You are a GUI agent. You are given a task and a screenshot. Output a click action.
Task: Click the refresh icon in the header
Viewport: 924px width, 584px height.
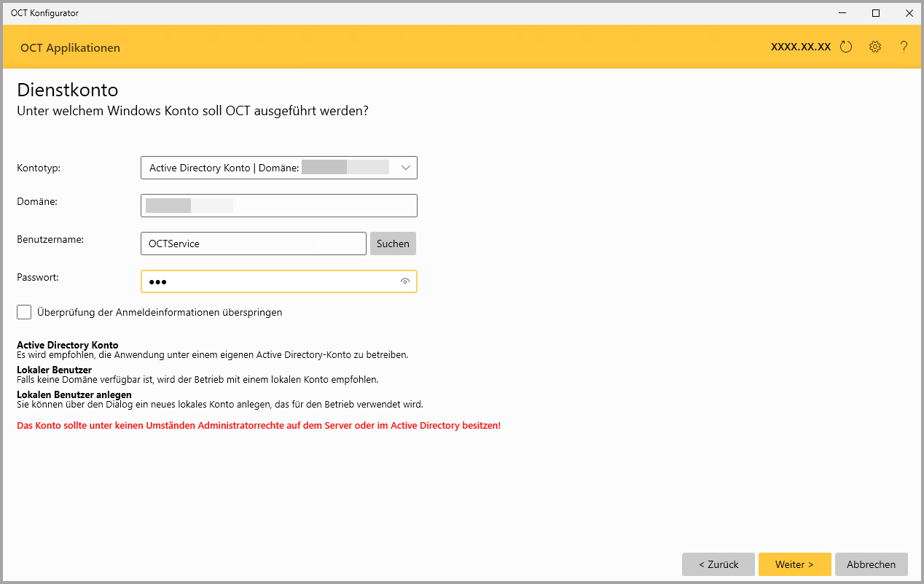pos(846,47)
